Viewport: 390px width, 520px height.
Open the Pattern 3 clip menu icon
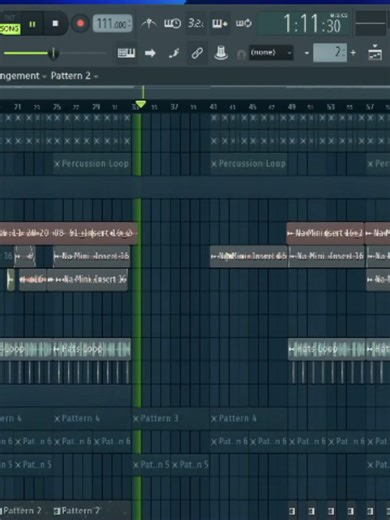136,419
